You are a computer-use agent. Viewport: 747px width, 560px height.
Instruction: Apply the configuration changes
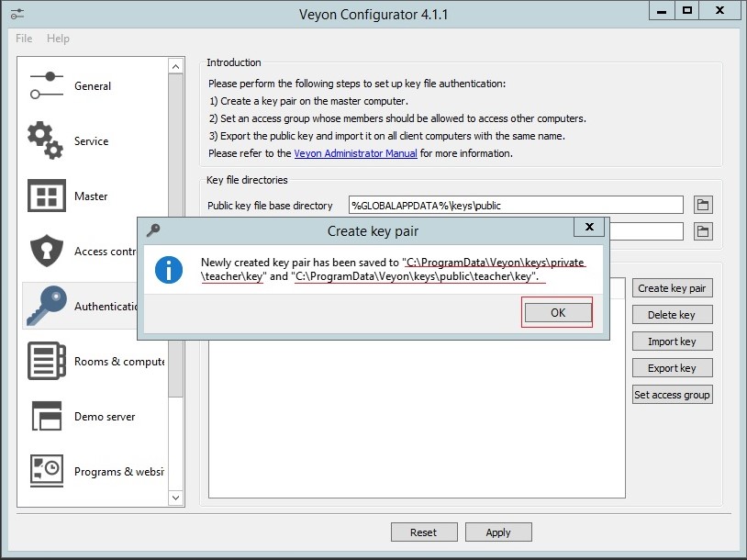497,532
